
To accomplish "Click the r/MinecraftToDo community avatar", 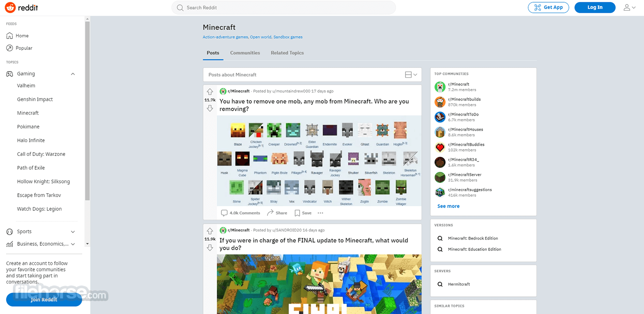I will (440, 117).
